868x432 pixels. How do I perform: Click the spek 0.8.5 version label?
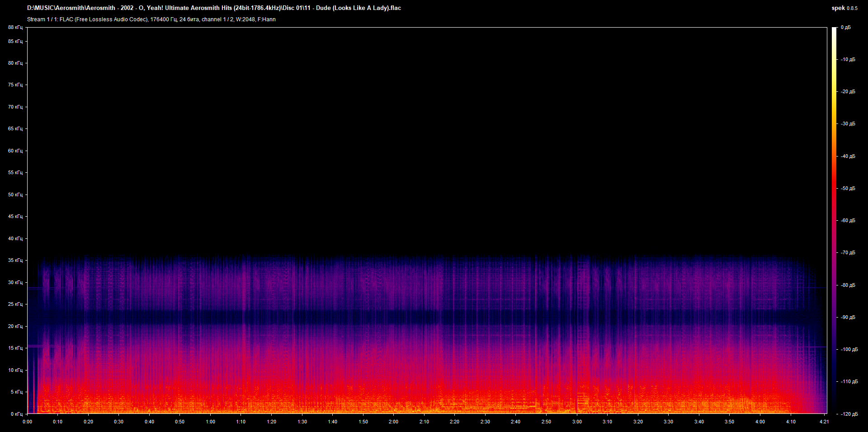[844, 8]
